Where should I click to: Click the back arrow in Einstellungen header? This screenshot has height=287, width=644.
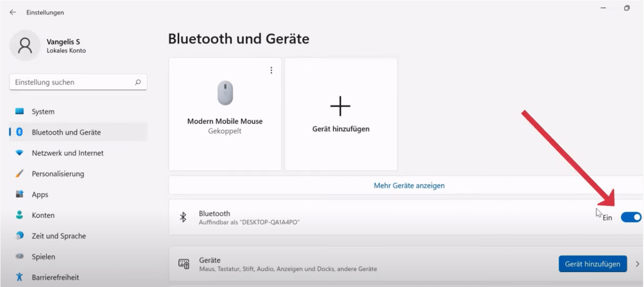pyautogui.click(x=13, y=12)
